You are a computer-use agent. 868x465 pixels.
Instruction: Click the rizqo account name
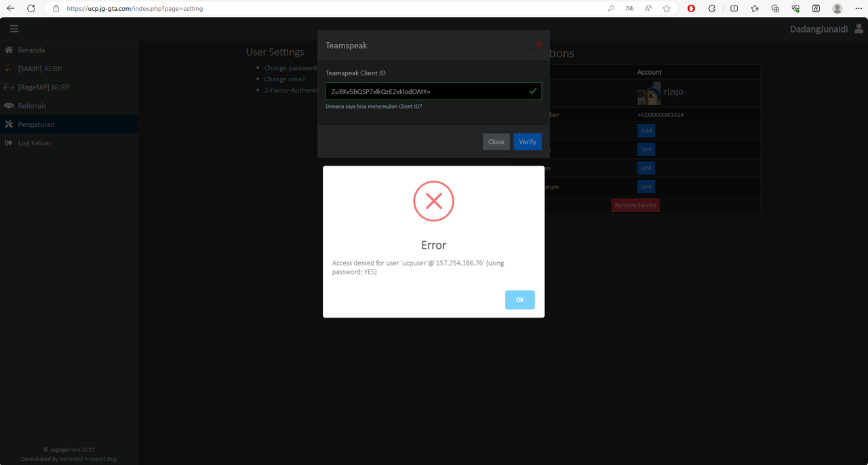(673, 92)
